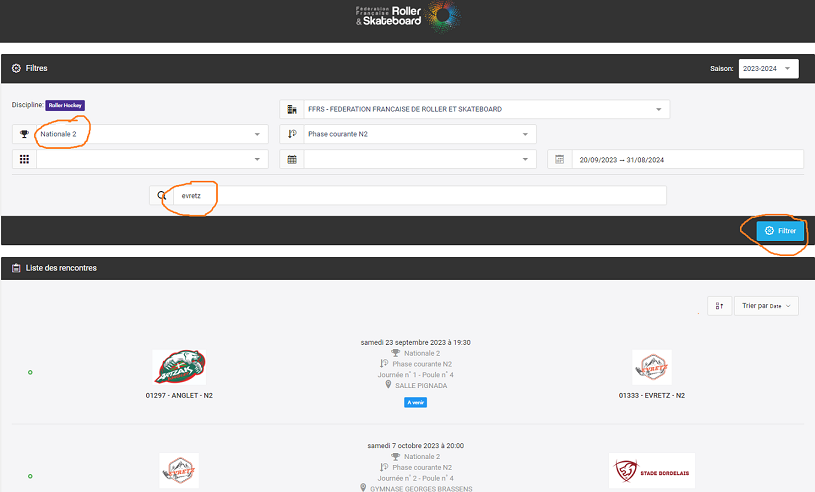This screenshot has height=492, width=815.
Task: Click the search field containing evretz
Action: tap(419, 196)
